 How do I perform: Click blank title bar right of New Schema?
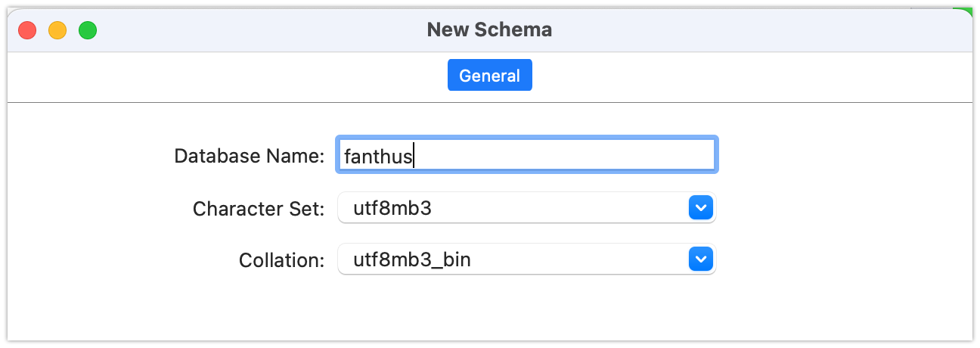click(x=756, y=30)
